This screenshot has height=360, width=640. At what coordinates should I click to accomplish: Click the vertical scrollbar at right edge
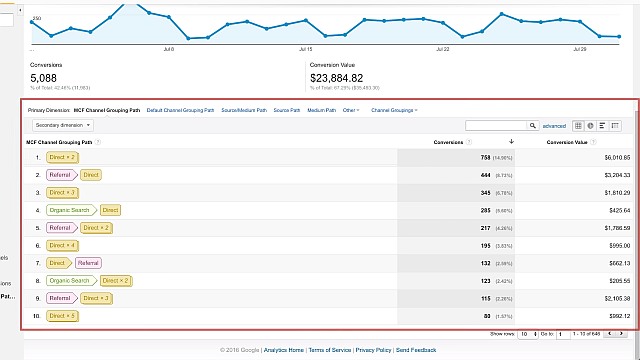[637, 220]
